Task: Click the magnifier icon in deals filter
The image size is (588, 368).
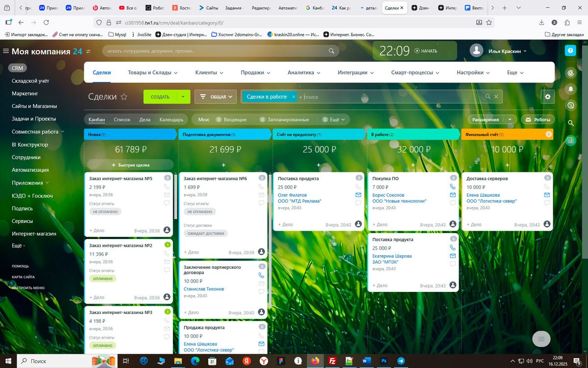Action: pos(488,97)
